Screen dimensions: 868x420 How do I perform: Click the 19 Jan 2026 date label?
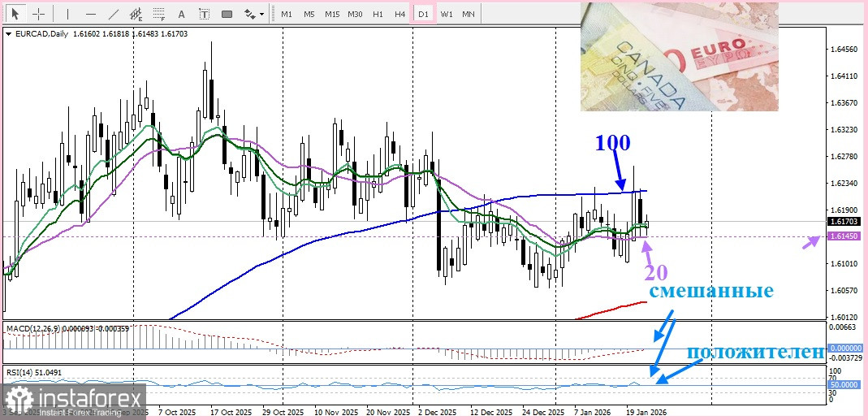pyautogui.click(x=648, y=413)
